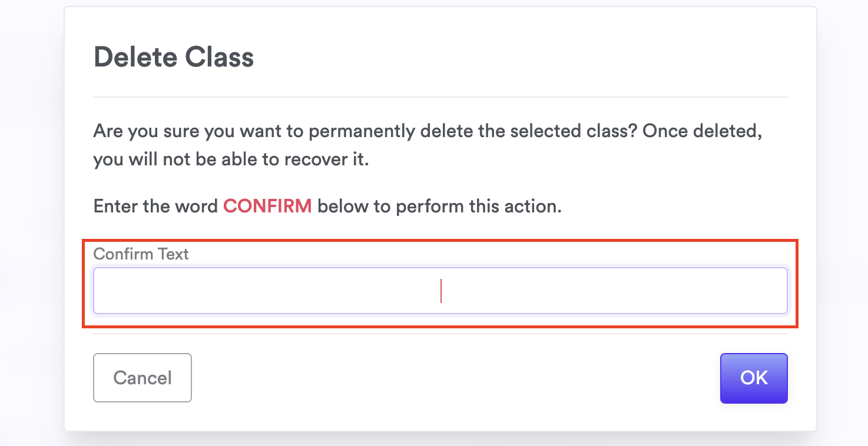The image size is (868, 446).
Task: Place cursor in the empty confirmation box
Action: pyautogui.click(x=440, y=291)
